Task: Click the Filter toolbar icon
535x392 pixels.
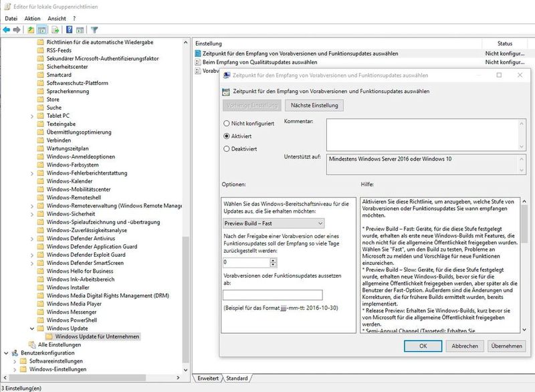Action: [x=94, y=28]
